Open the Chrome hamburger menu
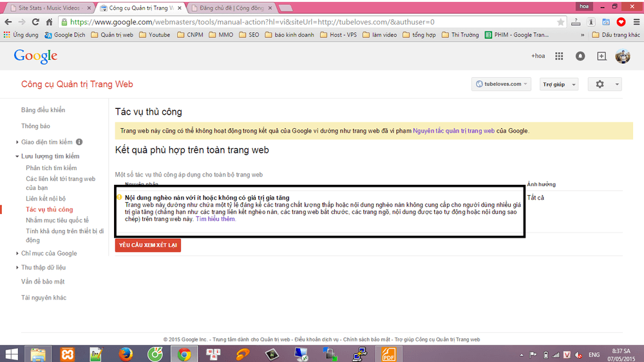This screenshot has height=362, width=644. [x=636, y=22]
